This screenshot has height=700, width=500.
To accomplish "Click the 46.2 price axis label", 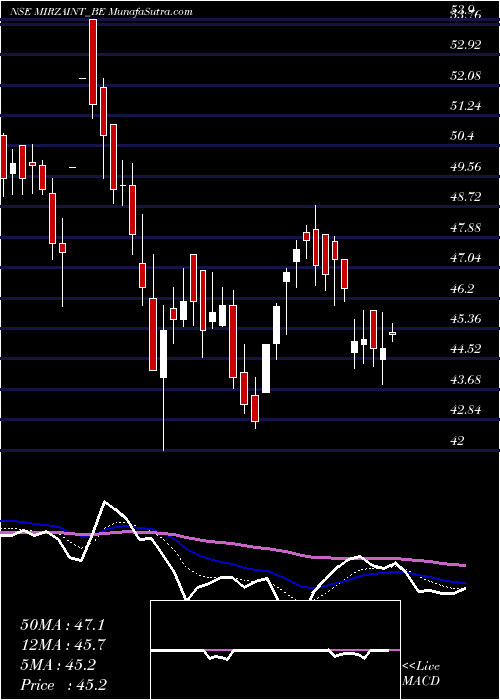I will [463, 288].
